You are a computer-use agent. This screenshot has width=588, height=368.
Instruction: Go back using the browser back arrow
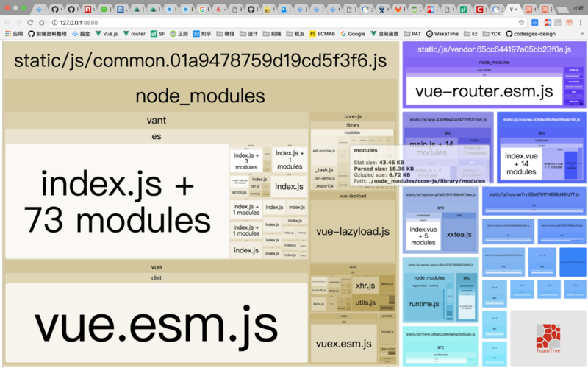(x=7, y=23)
